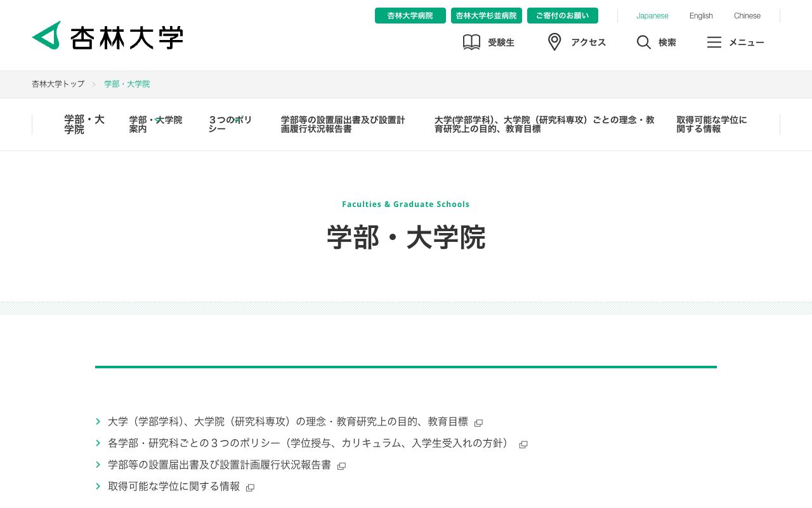This screenshot has width=812, height=508.
Task: Switch language to Japanese
Action: [652, 16]
